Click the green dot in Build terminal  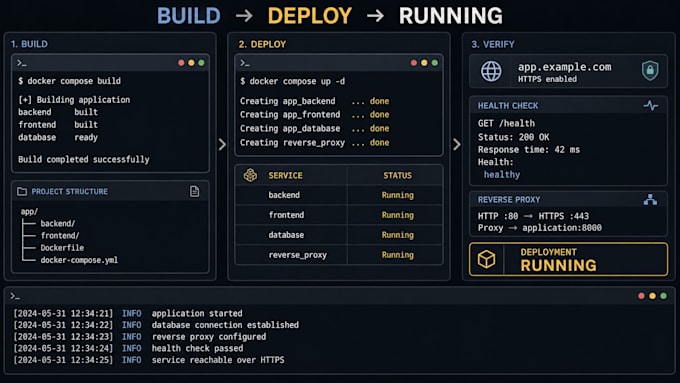pyautogui.click(x=201, y=63)
